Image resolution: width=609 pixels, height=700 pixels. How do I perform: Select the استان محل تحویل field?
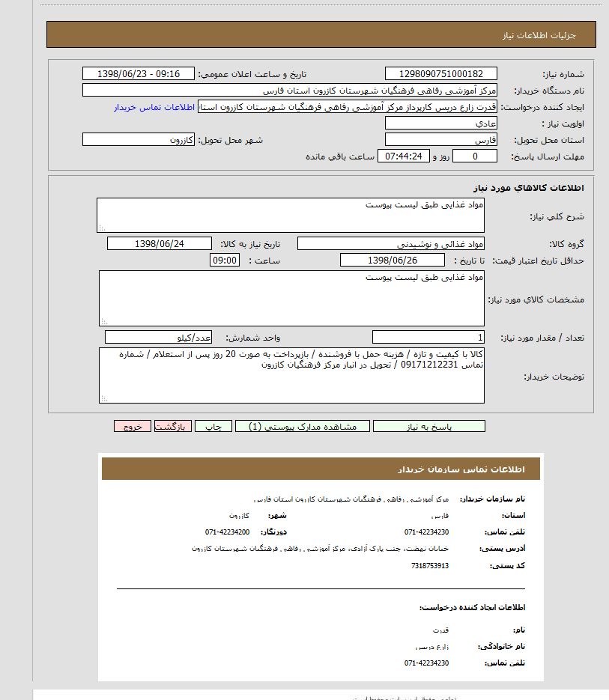click(x=440, y=140)
